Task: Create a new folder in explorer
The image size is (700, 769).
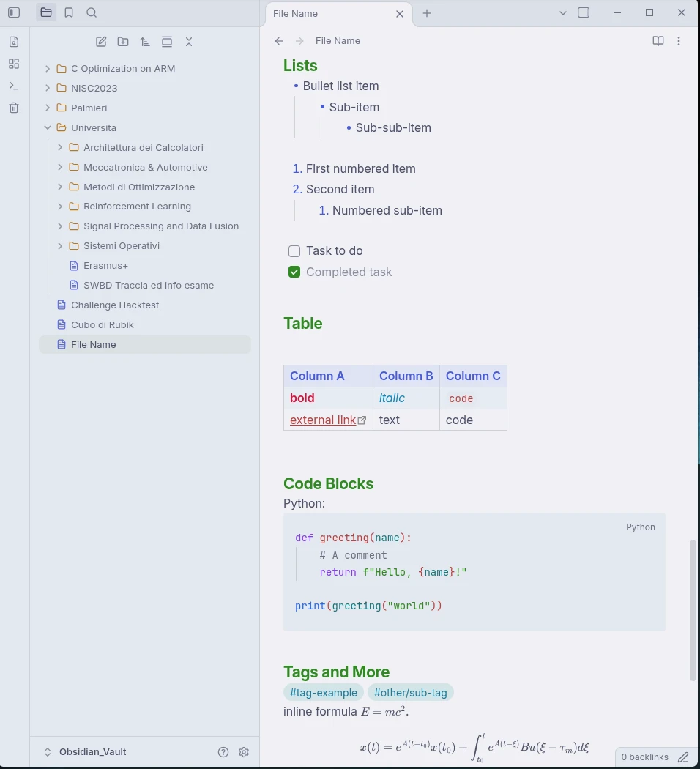Action: (x=123, y=42)
